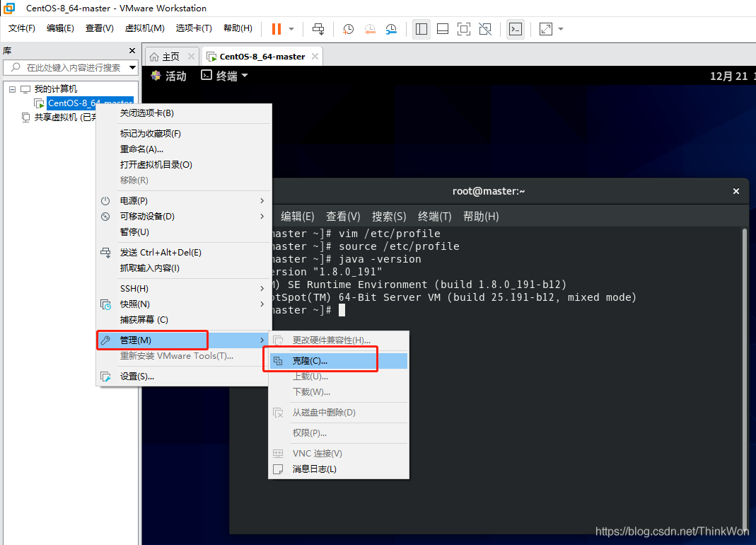Click the orange pause VM toolbar button

click(276, 29)
